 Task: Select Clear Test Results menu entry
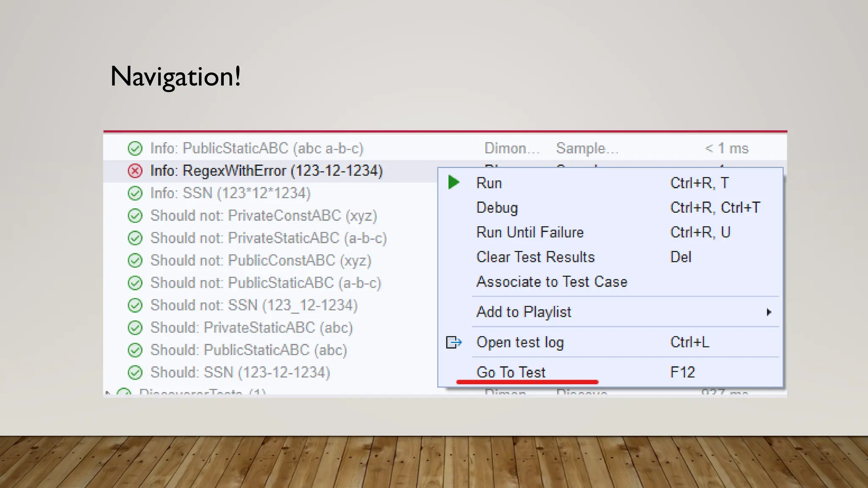pos(535,257)
